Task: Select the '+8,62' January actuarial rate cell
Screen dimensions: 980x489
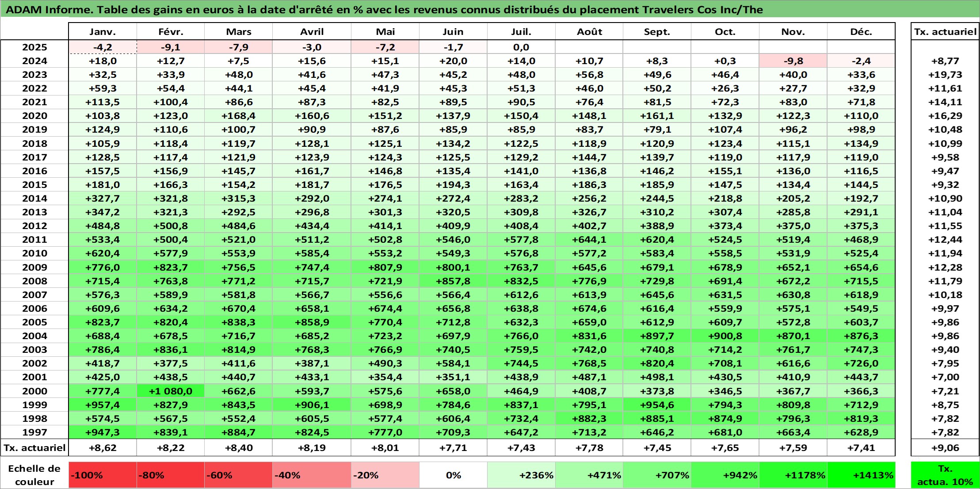Action: tap(103, 448)
